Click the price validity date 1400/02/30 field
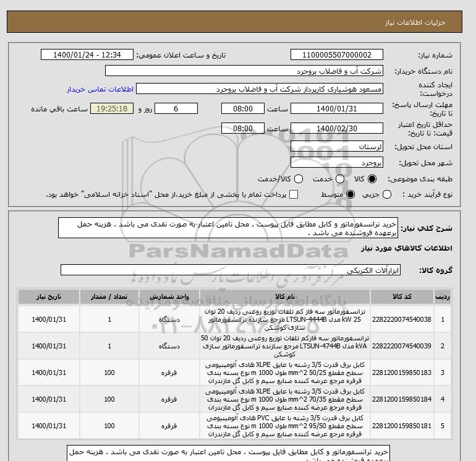Image resolution: width=476 pixels, height=461 pixels. point(337,128)
